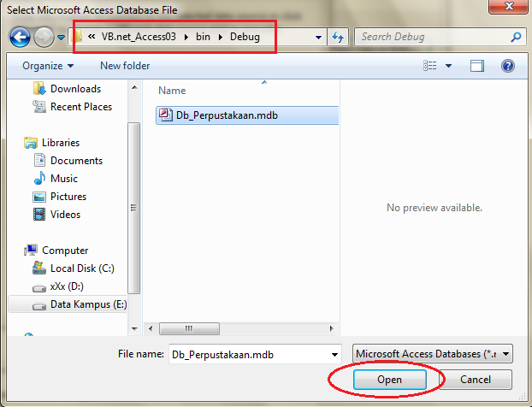Toggle the preview pane icon
Screen dimensions: 532x407
point(477,66)
